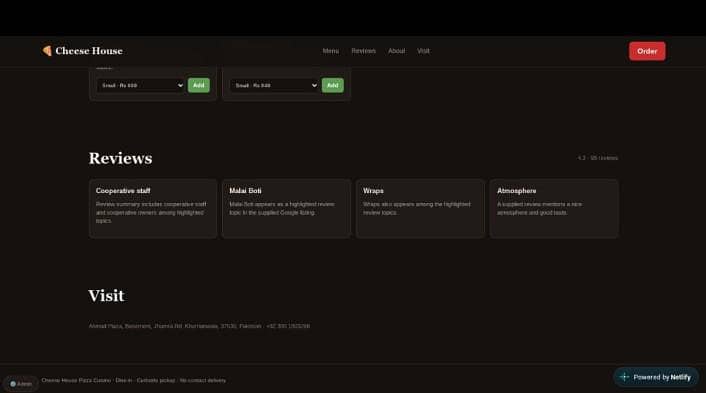Screen dimensions: 706x393
Task: Click the footer Cheese House Pizza Cuisine text
Action: [x=134, y=380]
